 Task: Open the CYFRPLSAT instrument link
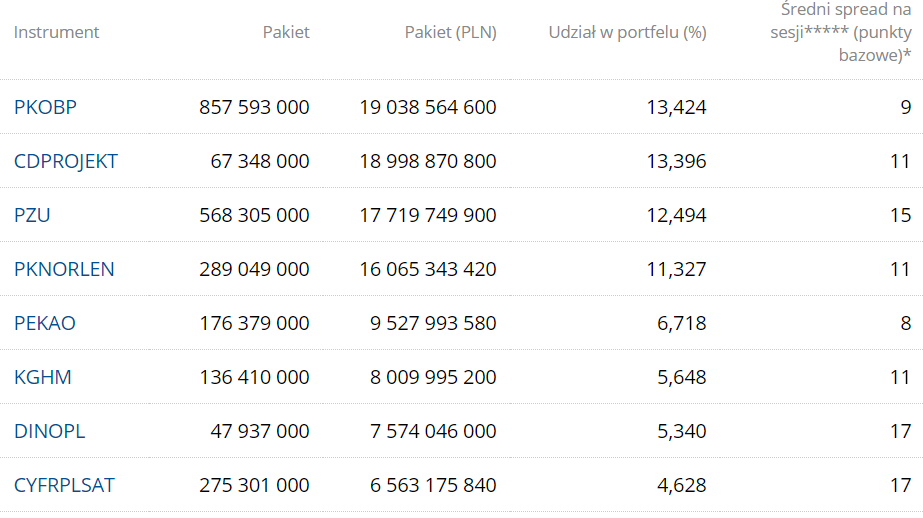64,486
